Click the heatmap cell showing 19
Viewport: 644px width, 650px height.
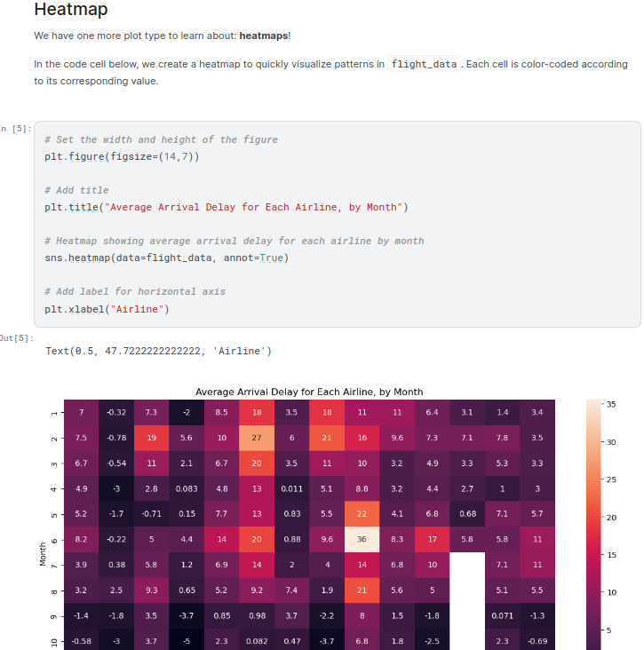tap(151, 438)
